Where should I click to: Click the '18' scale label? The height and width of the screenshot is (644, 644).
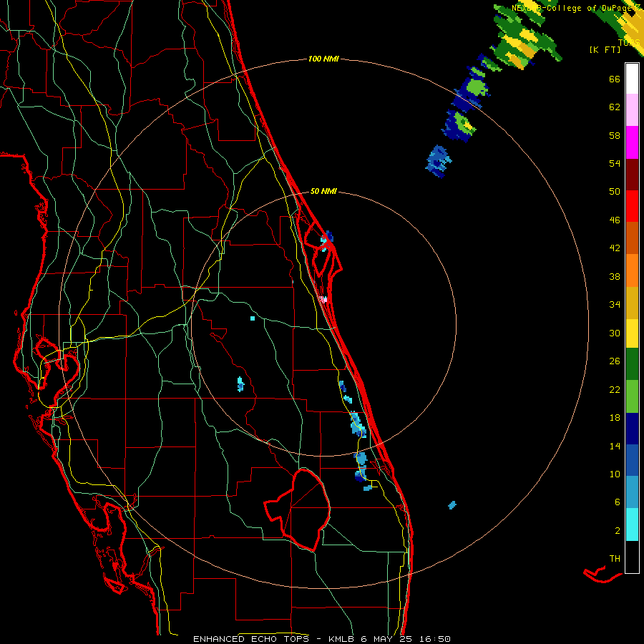point(615,418)
